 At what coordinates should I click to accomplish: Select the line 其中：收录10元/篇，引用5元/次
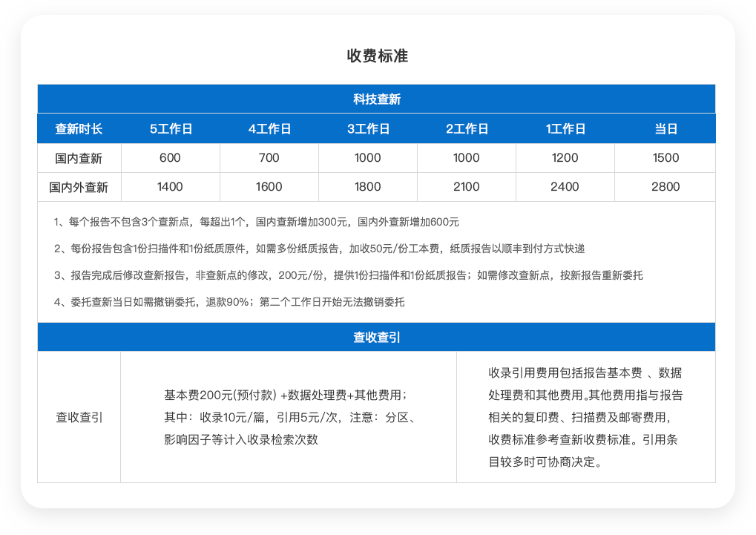(291, 417)
